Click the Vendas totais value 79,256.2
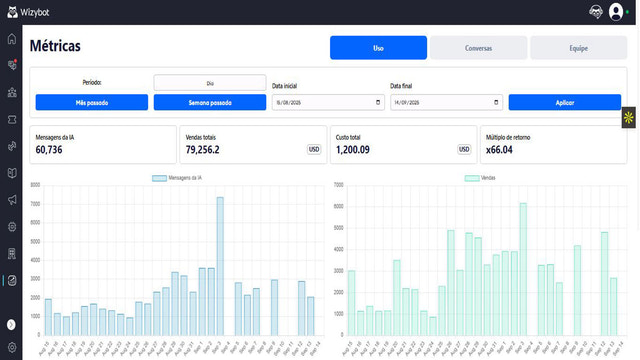Image resolution: width=640 pixels, height=360 pixels. click(202, 150)
